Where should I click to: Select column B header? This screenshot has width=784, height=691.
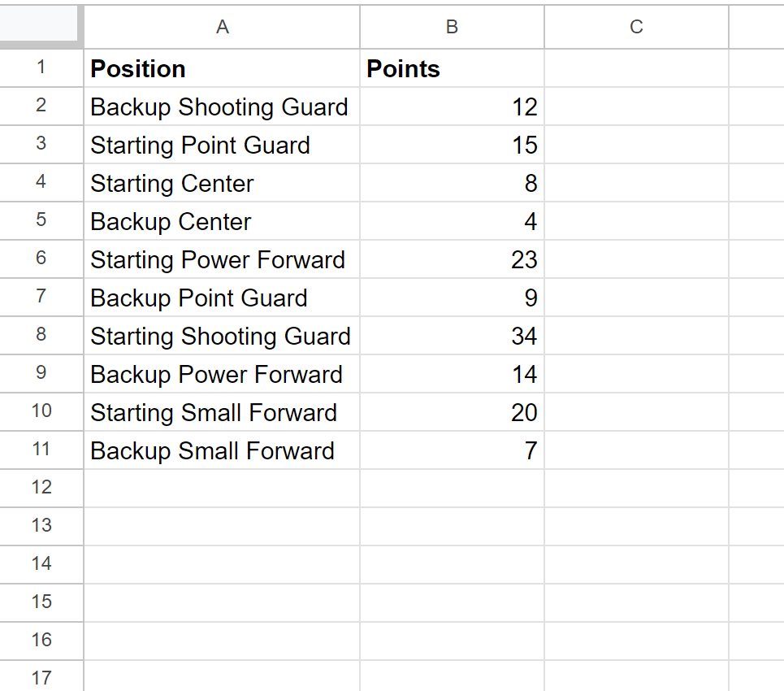click(x=452, y=27)
